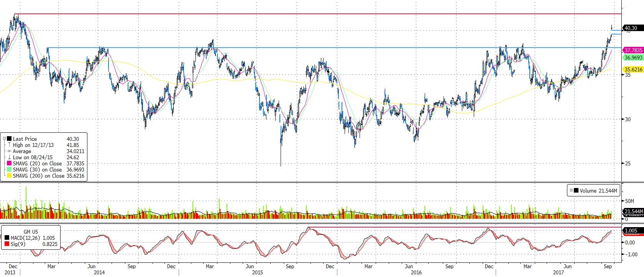Image resolution: width=644 pixels, height=277 pixels.
Task: Click the 'GM US' ticker label
Action: coord(31,232)
